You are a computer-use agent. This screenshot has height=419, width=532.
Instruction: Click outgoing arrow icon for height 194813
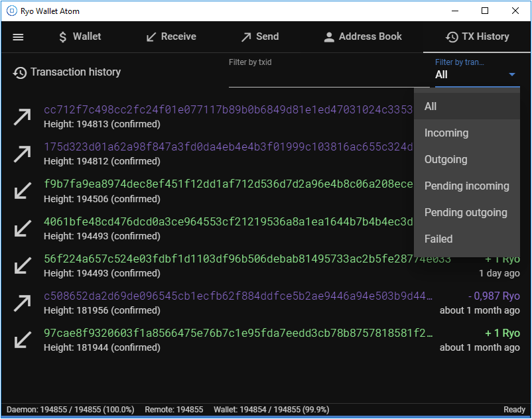23,117
